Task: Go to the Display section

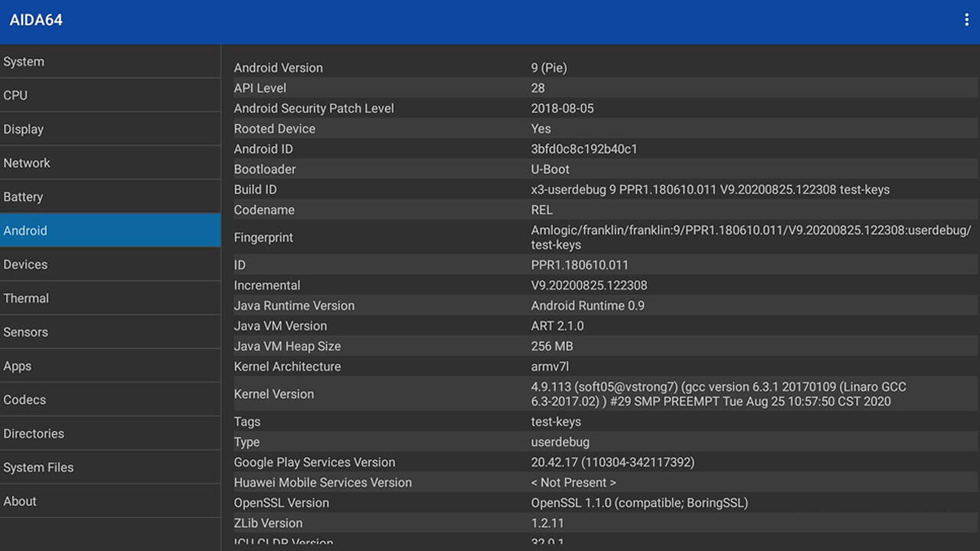Action: pyautogui.click(x=110, y=129)
